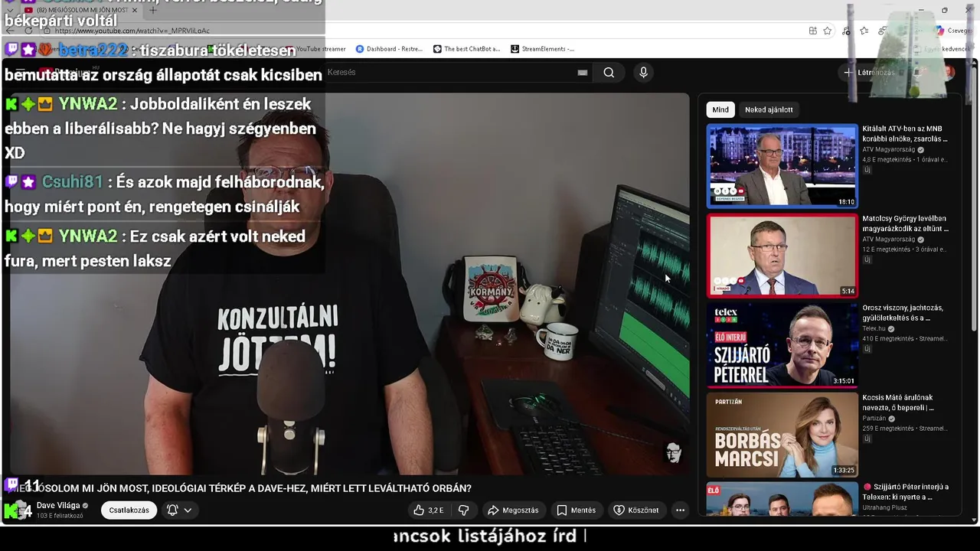Viewport: 980px width, 551px height.
Task: Share the video with Megosztás
Action: (x=513, y=510)
